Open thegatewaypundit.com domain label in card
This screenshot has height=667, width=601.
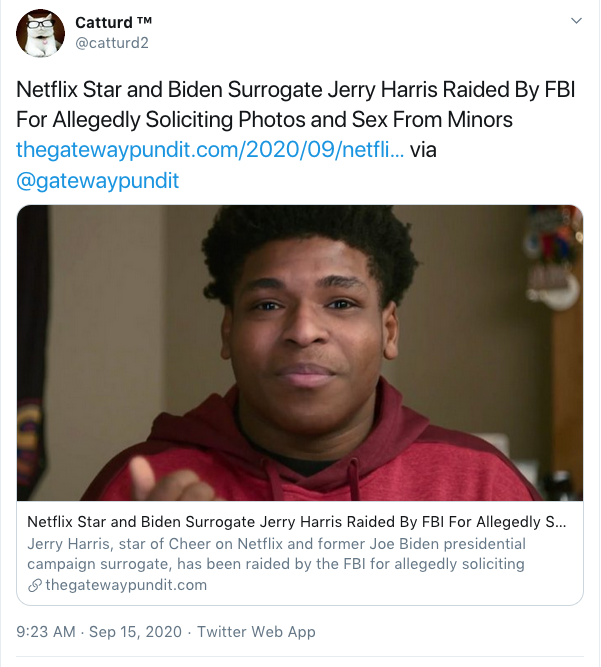pos(126,585)
